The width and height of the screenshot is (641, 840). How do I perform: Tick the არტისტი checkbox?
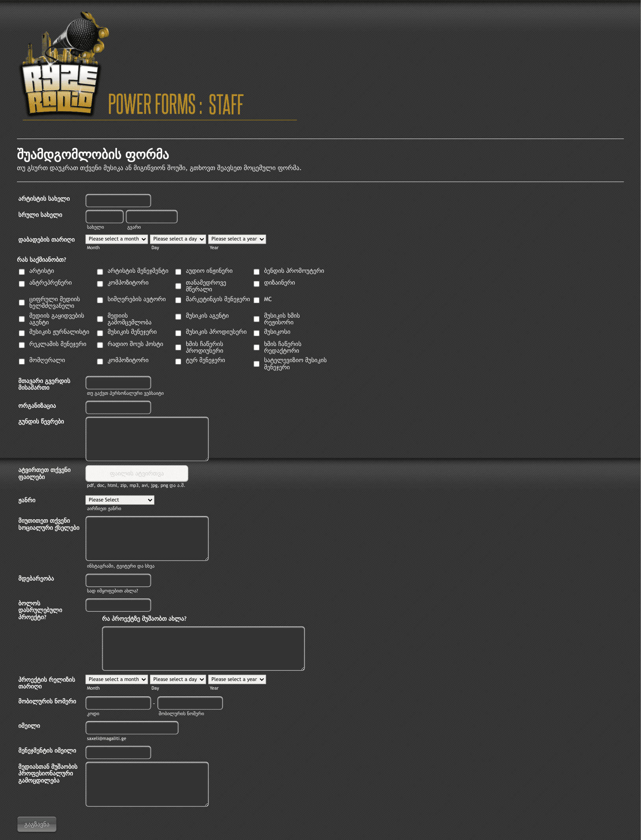point(22,272)
